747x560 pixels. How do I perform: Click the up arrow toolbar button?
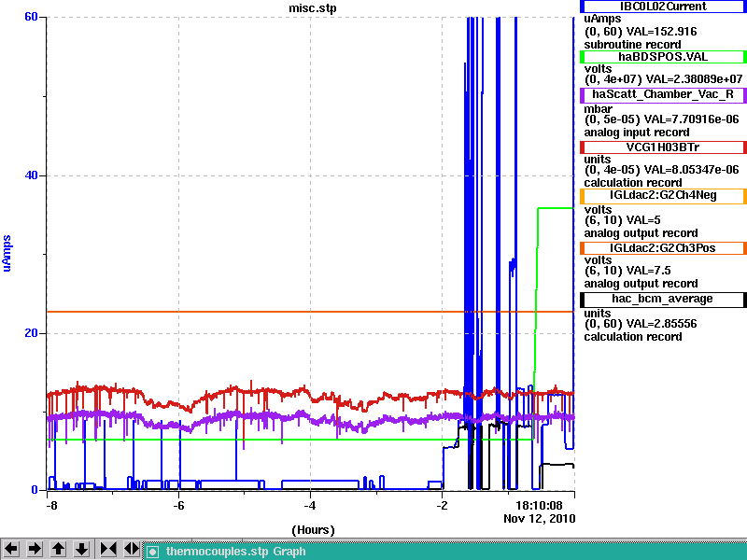point(58,549)
